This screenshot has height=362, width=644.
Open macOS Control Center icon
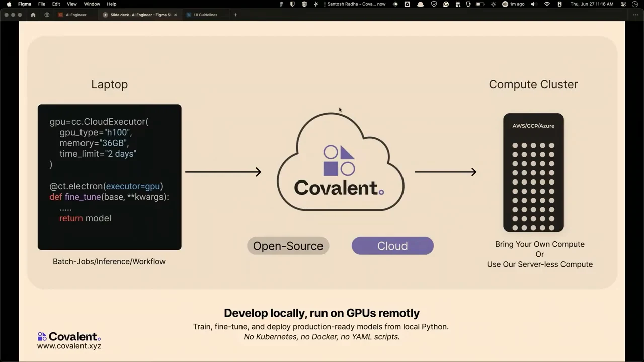tap(624, 4)
